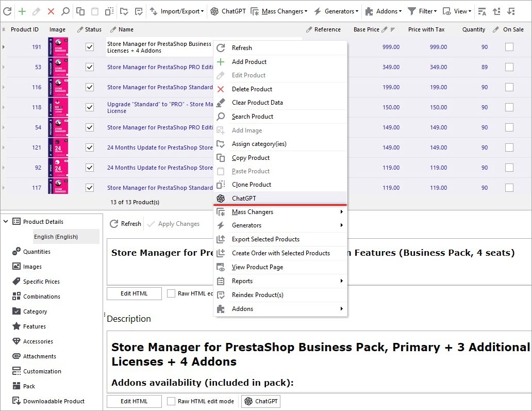
Task: Open the Import/Export dropdown
Action: click(177, 11)
